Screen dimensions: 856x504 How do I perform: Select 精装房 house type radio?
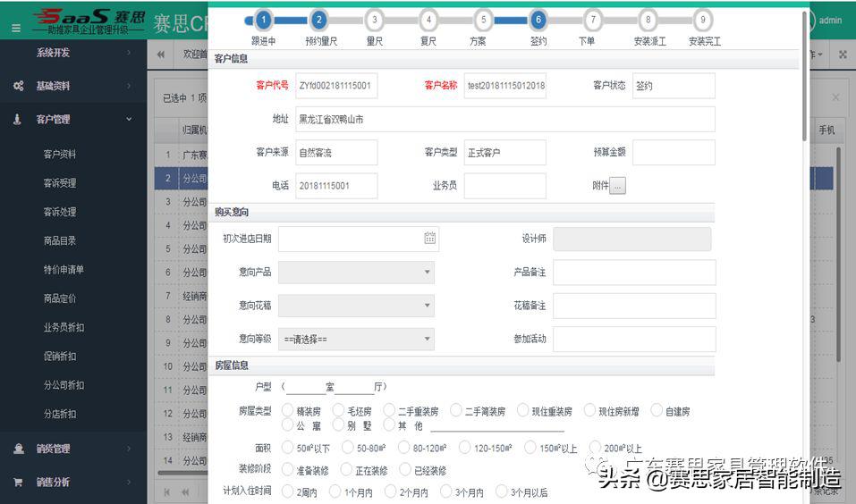[x=288, y=410]
